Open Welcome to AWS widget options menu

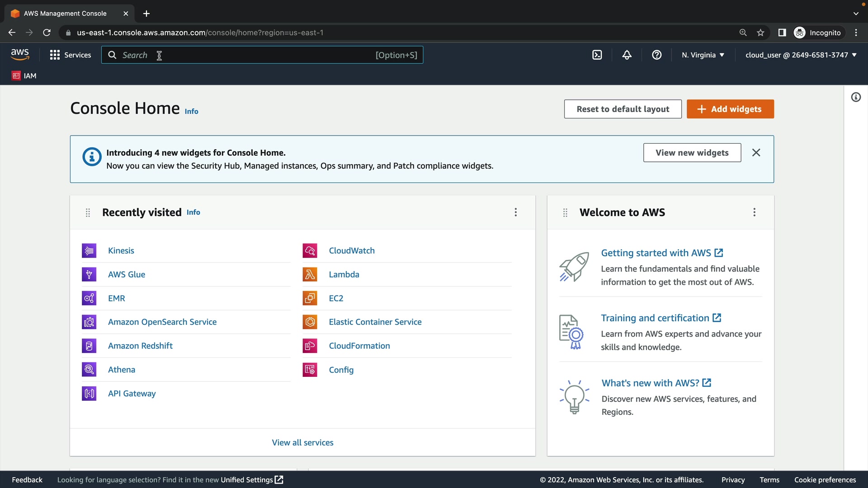point(754,212)
